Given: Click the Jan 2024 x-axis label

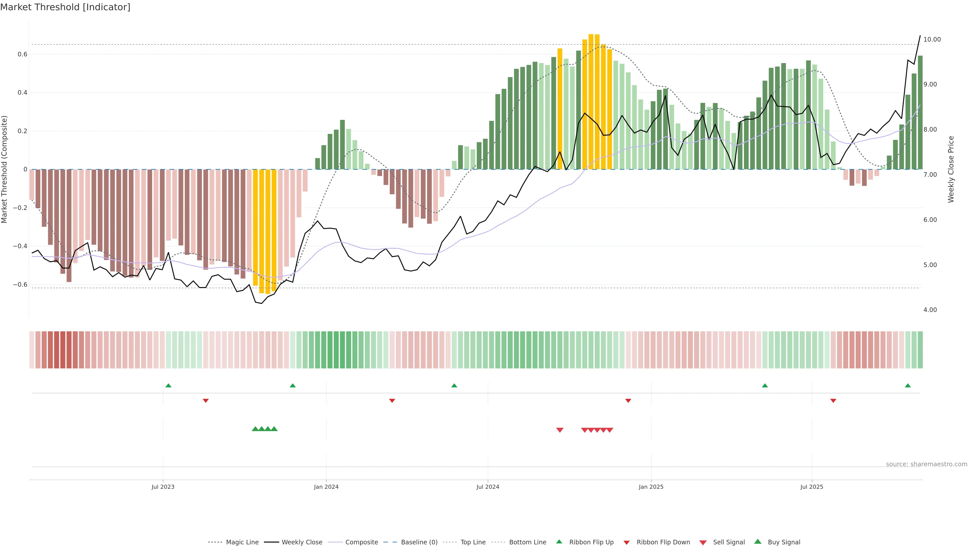Looking at the screenshot, I should 326,487.
